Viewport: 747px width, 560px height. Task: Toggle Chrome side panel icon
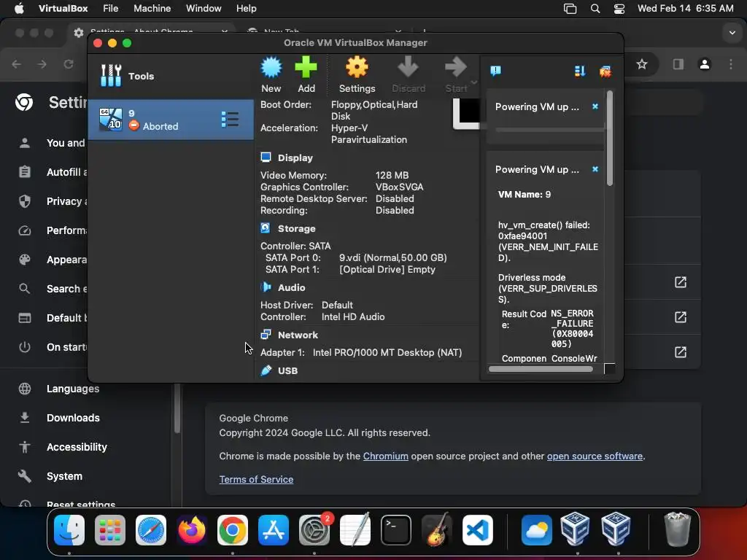pos(678,64)
